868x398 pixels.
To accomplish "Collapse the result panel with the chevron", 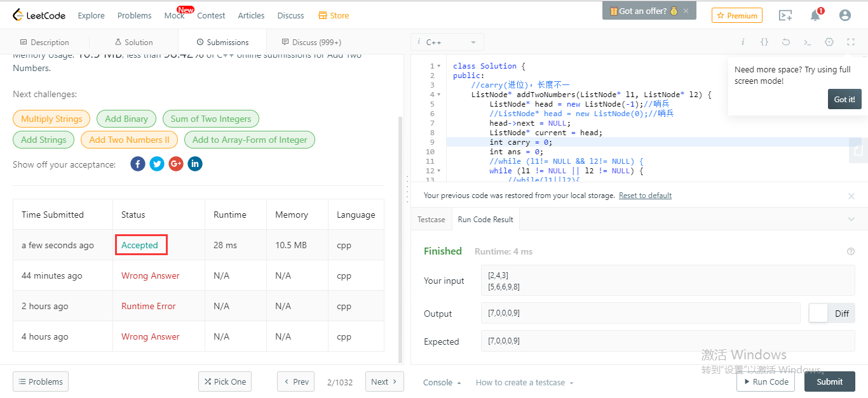I will (851, 219).
